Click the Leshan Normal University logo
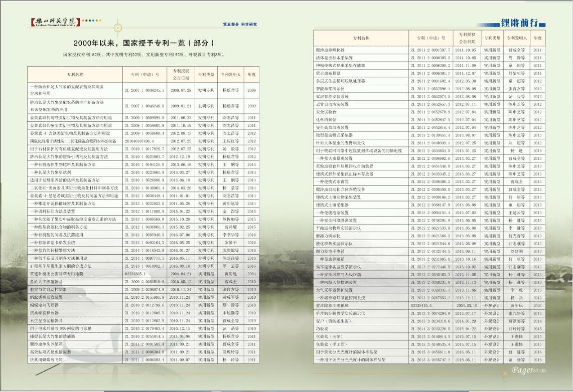This screenshot has width=573, height=392. [x=56, y=22]
